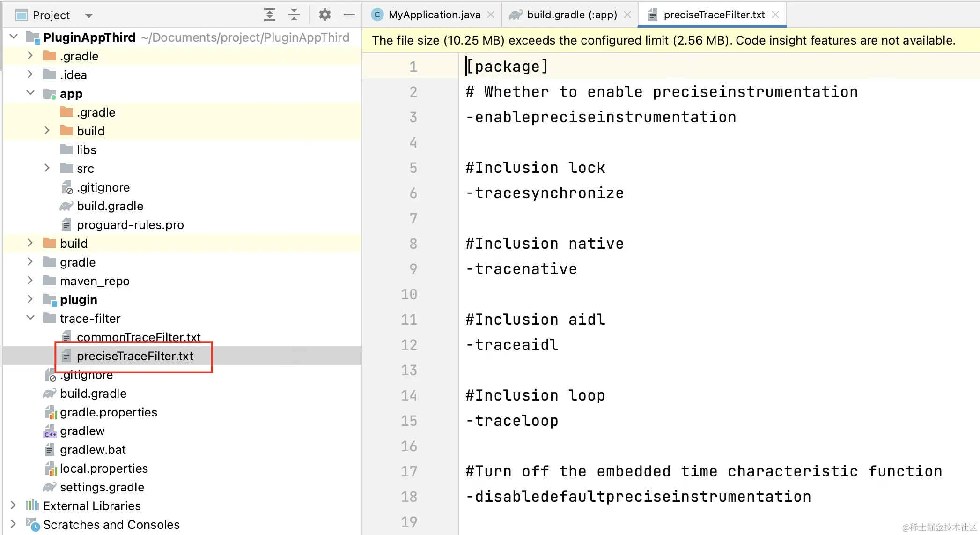
Task: Click the Collapse All icon in Project toolbar
Action: (x=294, y=15)
